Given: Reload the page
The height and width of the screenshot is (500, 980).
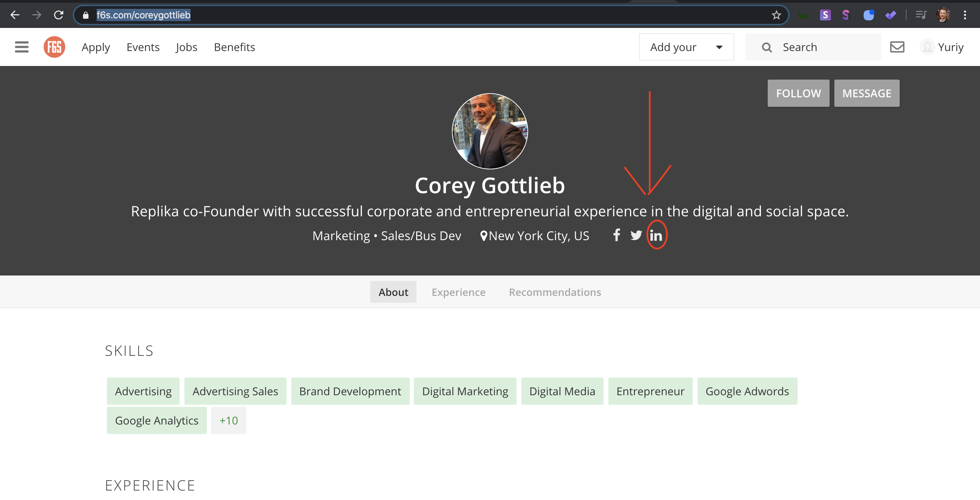Looking at the screenshot, I should [x=59, y=15].
